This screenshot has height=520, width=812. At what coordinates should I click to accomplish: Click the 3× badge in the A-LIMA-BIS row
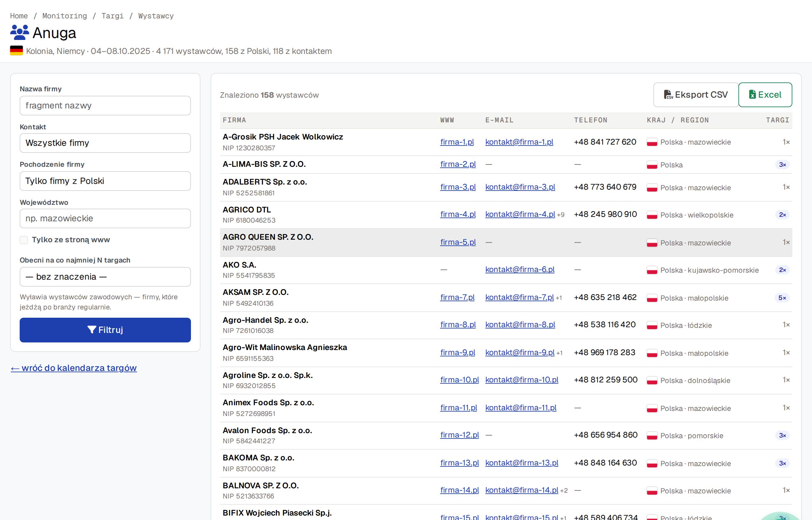(782, 165)
